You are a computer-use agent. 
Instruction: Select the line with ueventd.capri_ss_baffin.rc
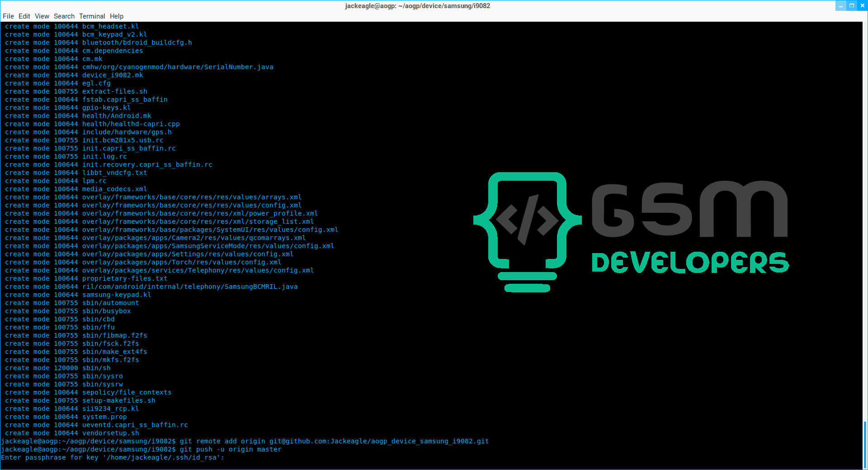[96, 425]
